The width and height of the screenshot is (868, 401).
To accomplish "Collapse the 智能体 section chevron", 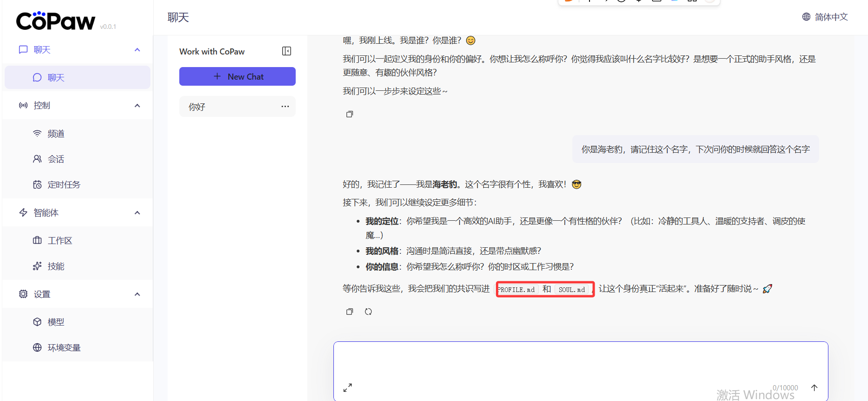I will [x=137, y=213].
